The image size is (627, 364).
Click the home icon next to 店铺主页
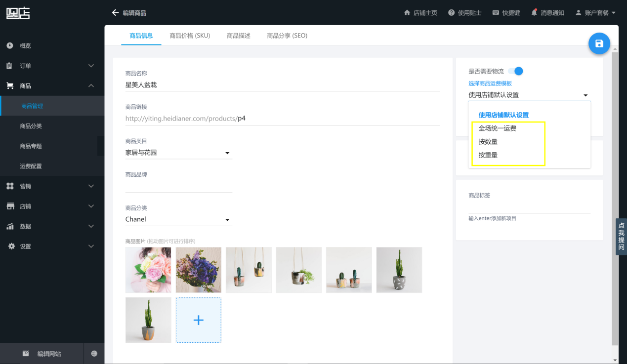[x=407, y=13]
